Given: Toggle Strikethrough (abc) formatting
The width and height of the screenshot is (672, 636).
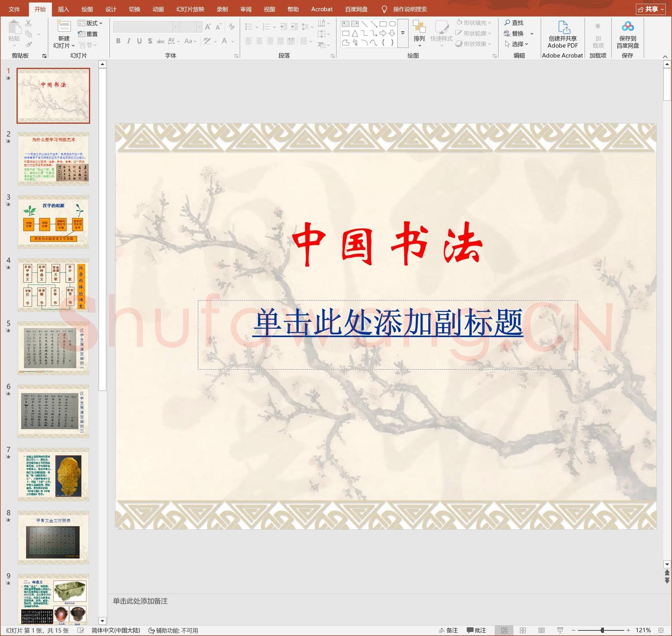Looking at the screenshot, I should [160, 41].
